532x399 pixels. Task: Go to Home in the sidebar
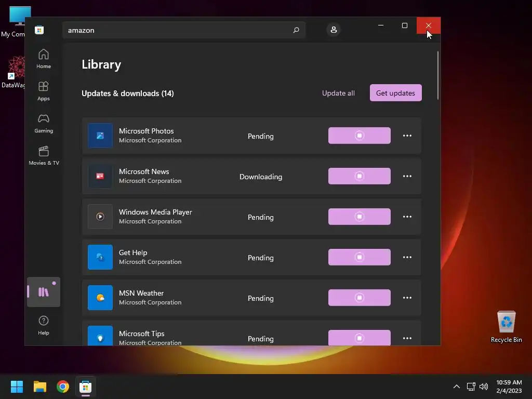(x=44, y=59)
